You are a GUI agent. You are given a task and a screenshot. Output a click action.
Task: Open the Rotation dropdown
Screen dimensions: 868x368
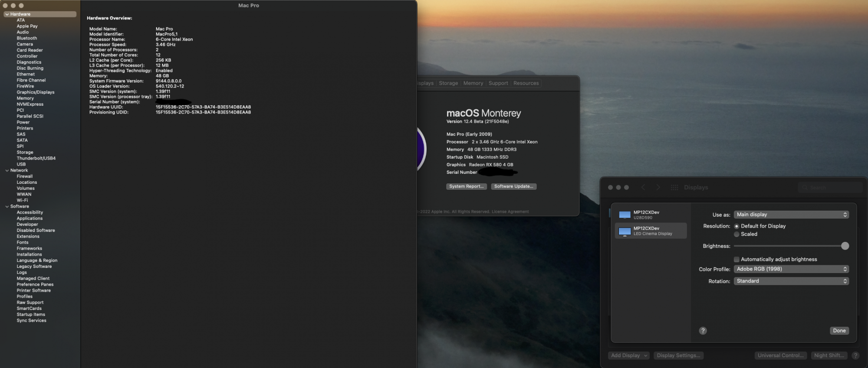coord(791,281)
